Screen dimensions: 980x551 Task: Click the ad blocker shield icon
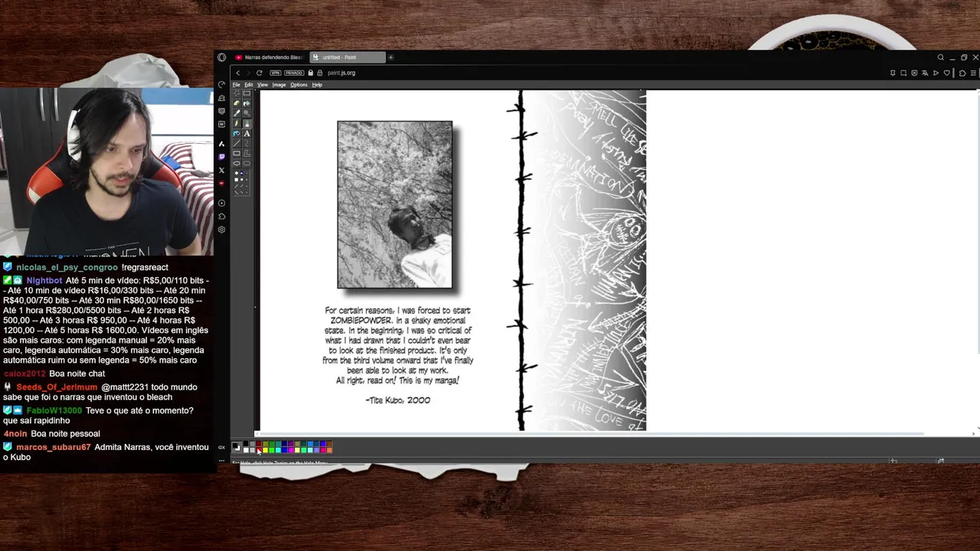[x=914, y=73]
